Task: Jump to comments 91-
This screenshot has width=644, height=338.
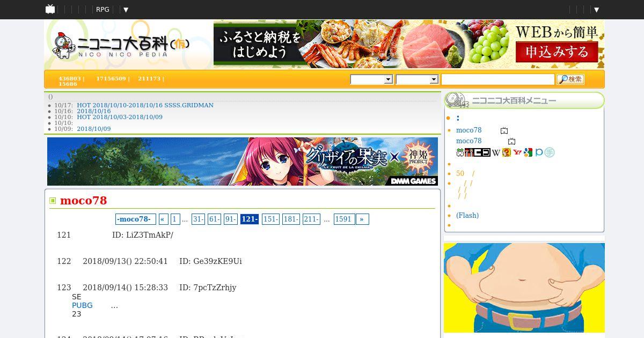Action: pyautogui.click(x=230, y=219)
